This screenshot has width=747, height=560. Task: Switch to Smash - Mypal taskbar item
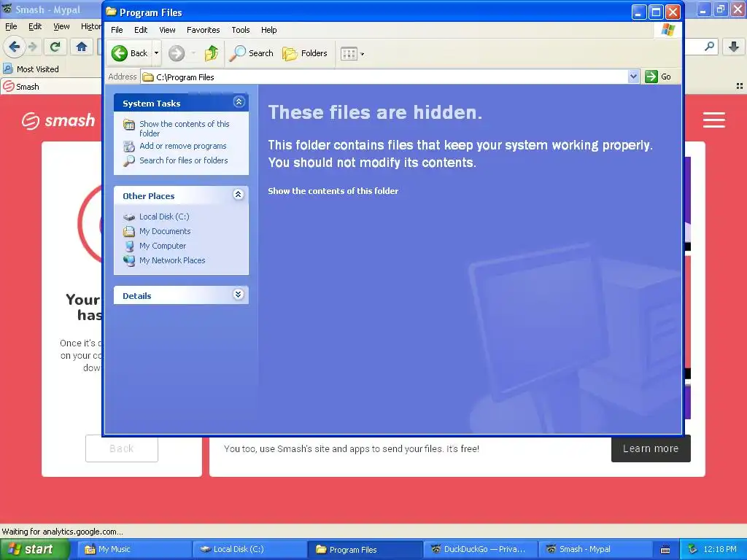(x=595, y=550)
